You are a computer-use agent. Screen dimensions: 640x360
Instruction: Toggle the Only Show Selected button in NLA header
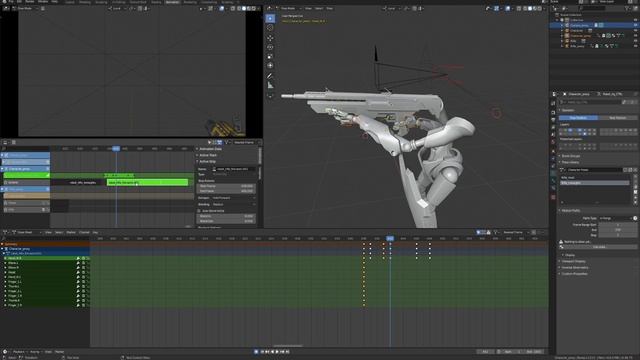point(209,142)
